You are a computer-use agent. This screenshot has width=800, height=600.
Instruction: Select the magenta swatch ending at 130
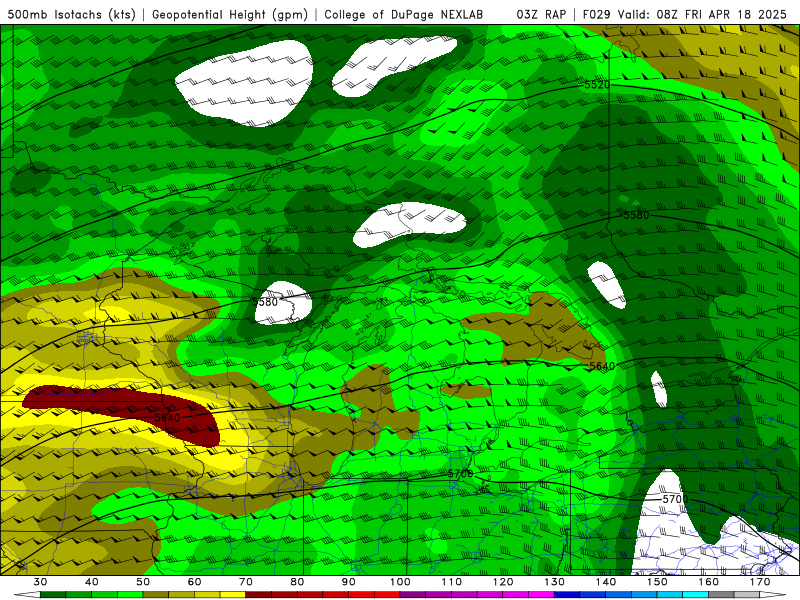tap(541, 595)
